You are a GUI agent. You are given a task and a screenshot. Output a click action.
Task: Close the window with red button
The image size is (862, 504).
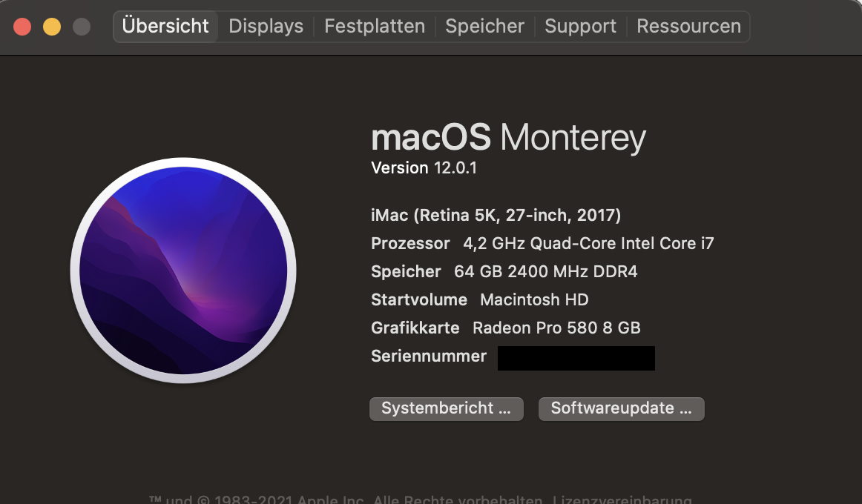tap(22, 27)
